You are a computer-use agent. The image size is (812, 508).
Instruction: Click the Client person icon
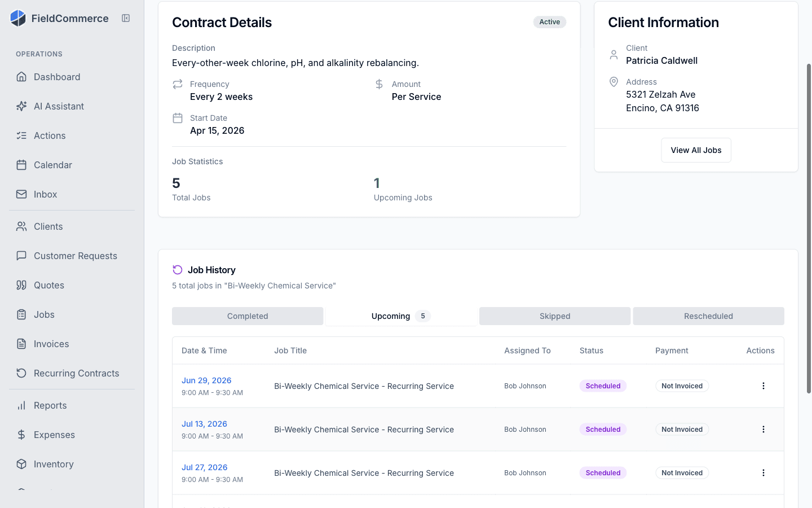614,55
